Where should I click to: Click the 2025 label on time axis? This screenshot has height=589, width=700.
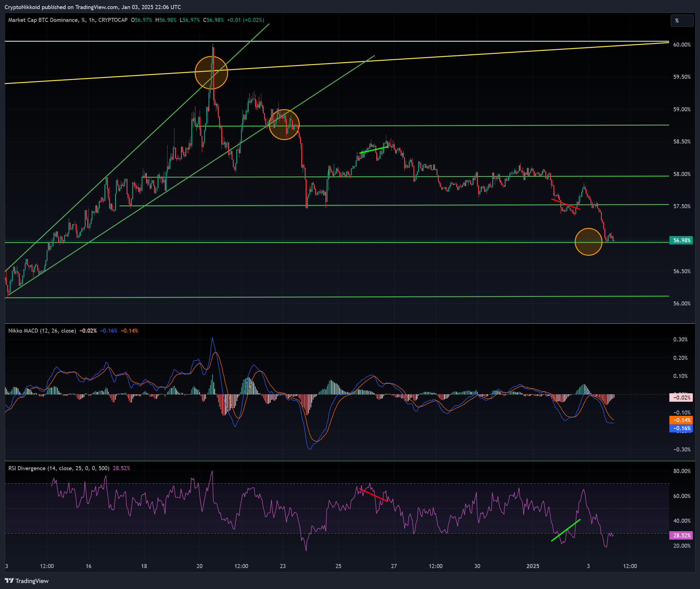533,566
